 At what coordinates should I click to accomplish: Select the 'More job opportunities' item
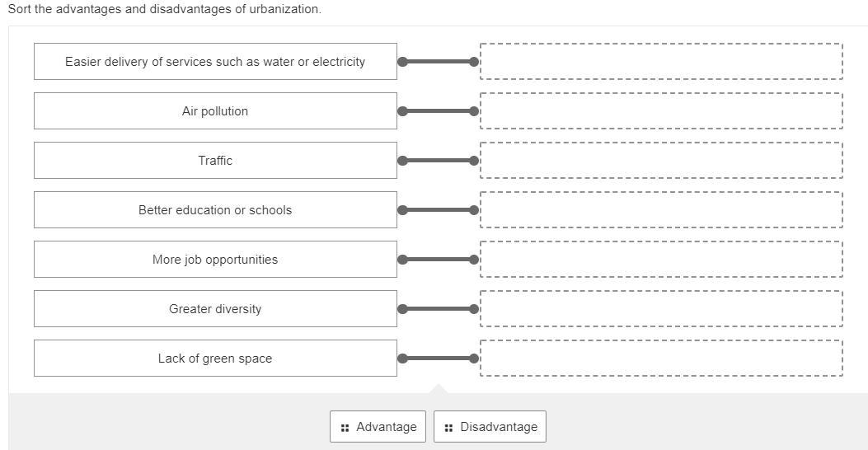click(x=215, y=260)
